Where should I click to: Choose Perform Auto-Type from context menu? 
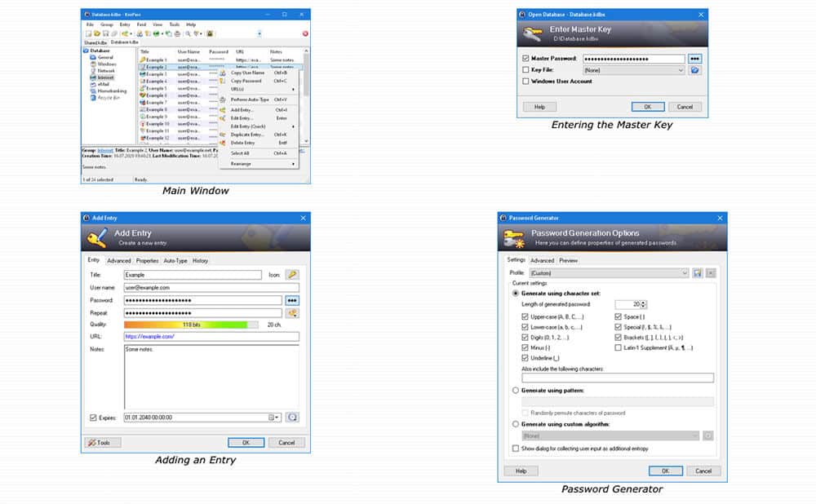pyautogui.click(x=259, y=99)
